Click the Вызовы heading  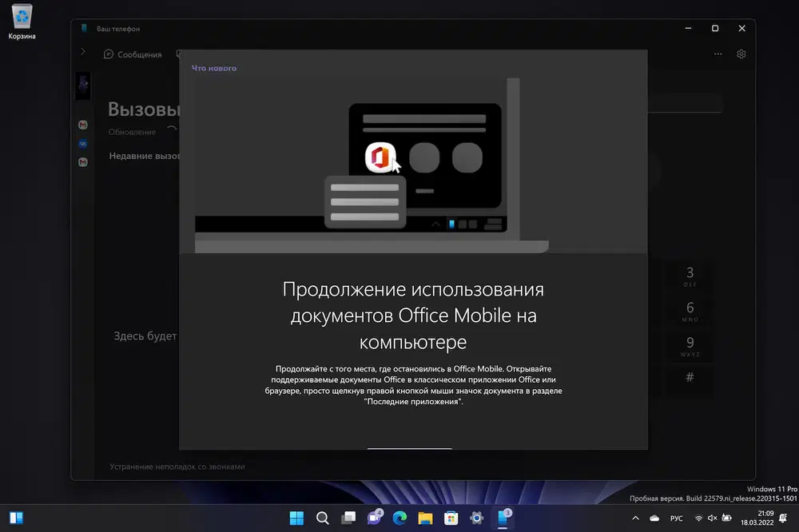[x=144, y=109]
